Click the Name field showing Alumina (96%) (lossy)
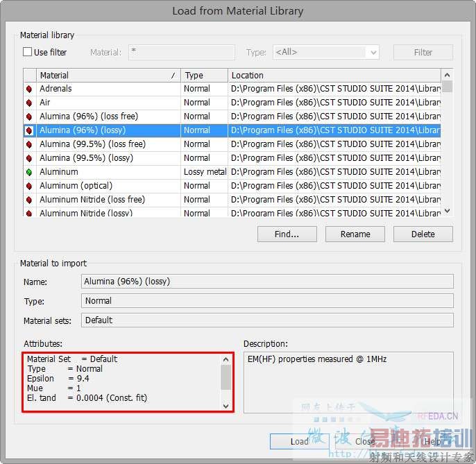 tap(267, 282)
